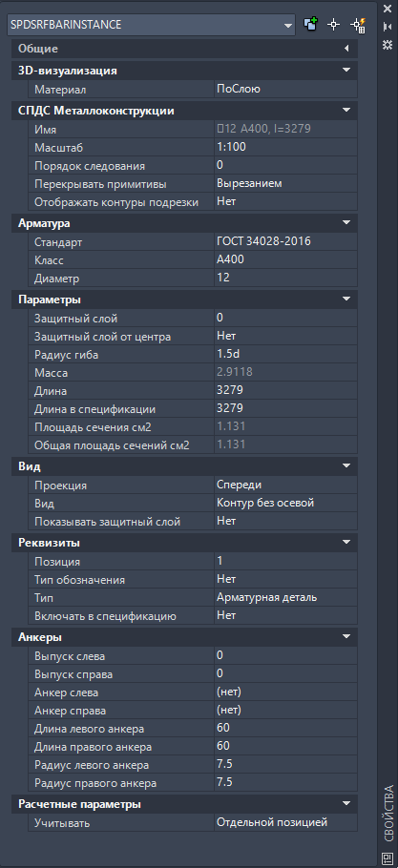Click bottom palette menu icon
This screenshot has width=398, height=868.
(388, 858)
